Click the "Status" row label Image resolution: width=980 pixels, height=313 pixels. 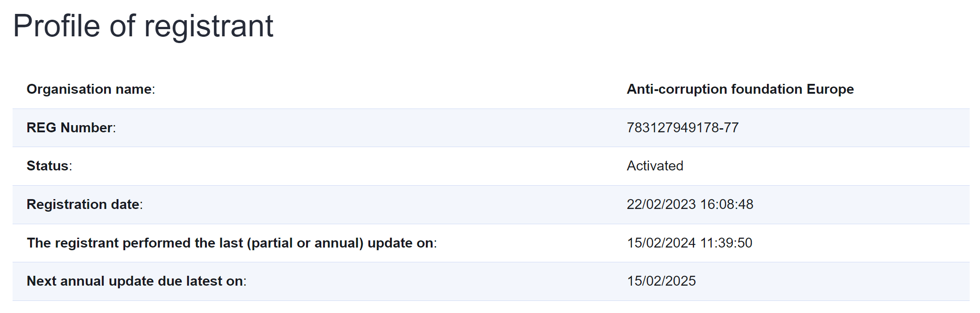(48, 166)
